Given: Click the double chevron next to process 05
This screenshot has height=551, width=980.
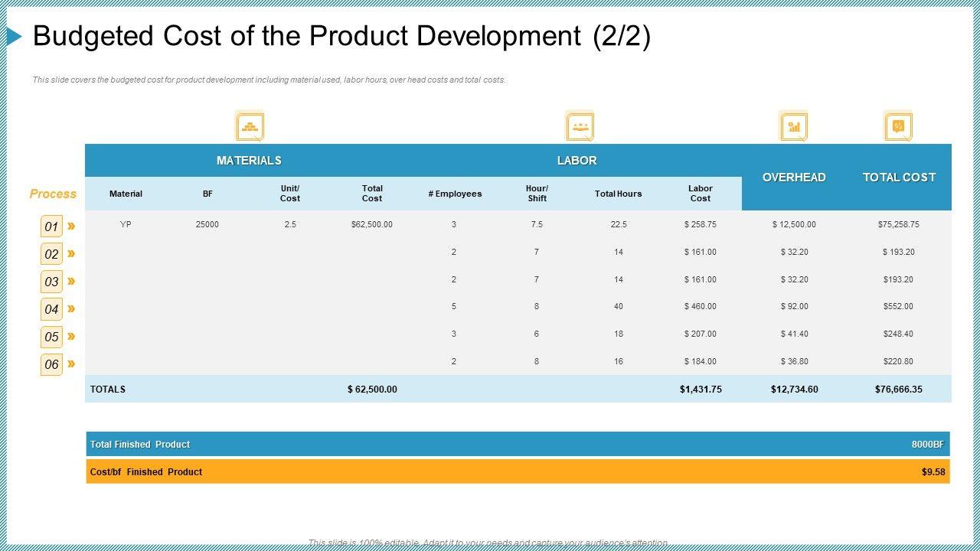Looking at the screenshot, I should 71,336.
